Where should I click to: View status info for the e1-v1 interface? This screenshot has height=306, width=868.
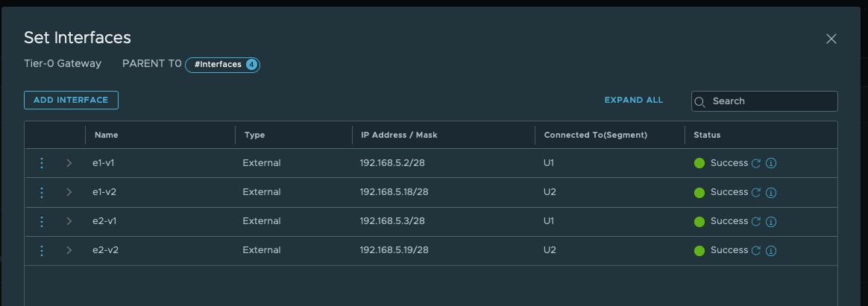coord(771,163)
